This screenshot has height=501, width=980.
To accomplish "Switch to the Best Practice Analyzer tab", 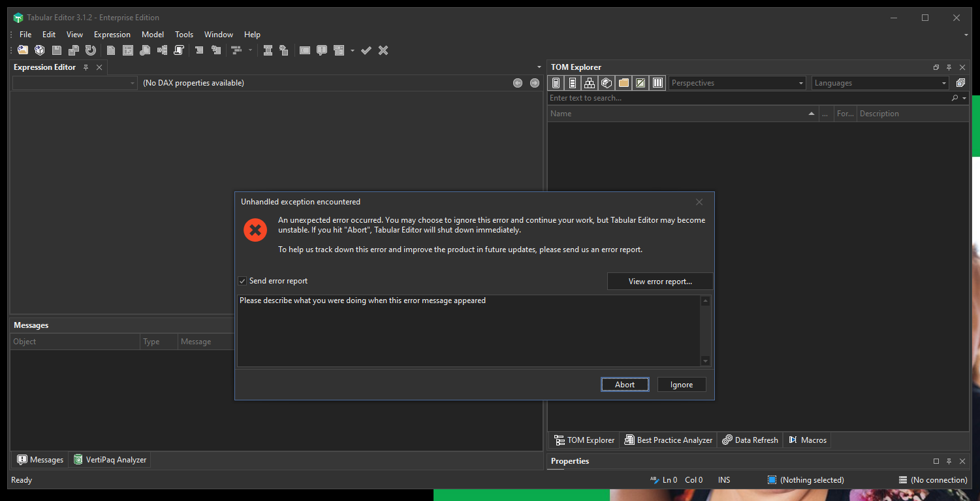I will [668, 440].
